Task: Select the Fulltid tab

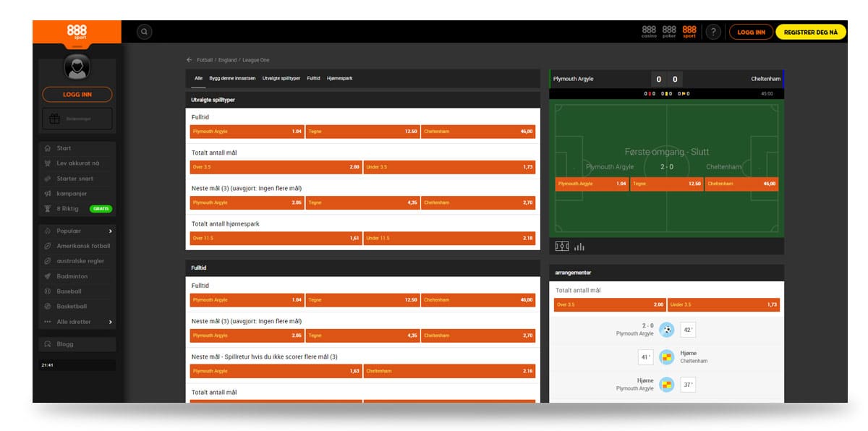Action: (x=313, y=78)
